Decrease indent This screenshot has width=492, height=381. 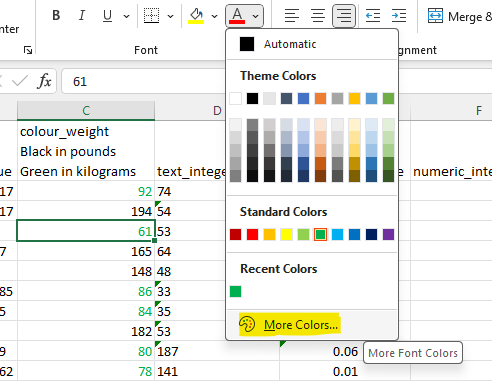(x=373, y=16)
